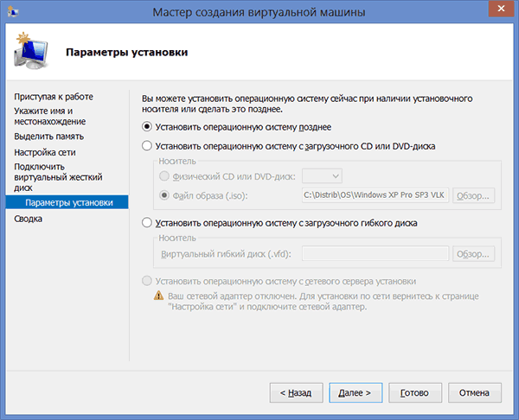The image size is (519, 420).
Task: Go to 'Выделить память' step
Action: [x=48, y=137]
